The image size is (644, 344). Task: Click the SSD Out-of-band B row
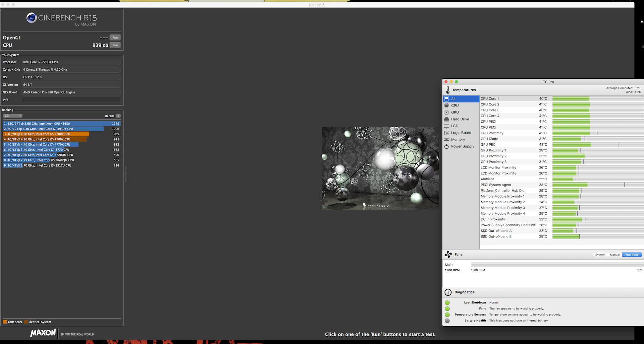point(562,236)
